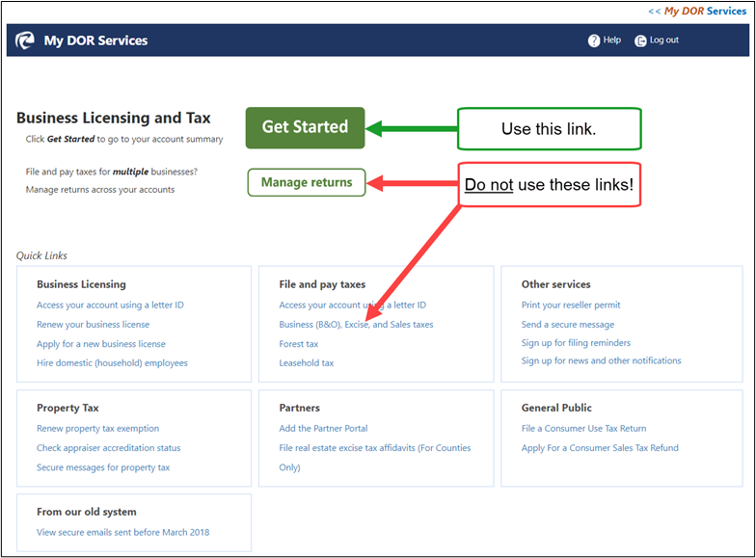Click Sign up for filing reminders

576,343
